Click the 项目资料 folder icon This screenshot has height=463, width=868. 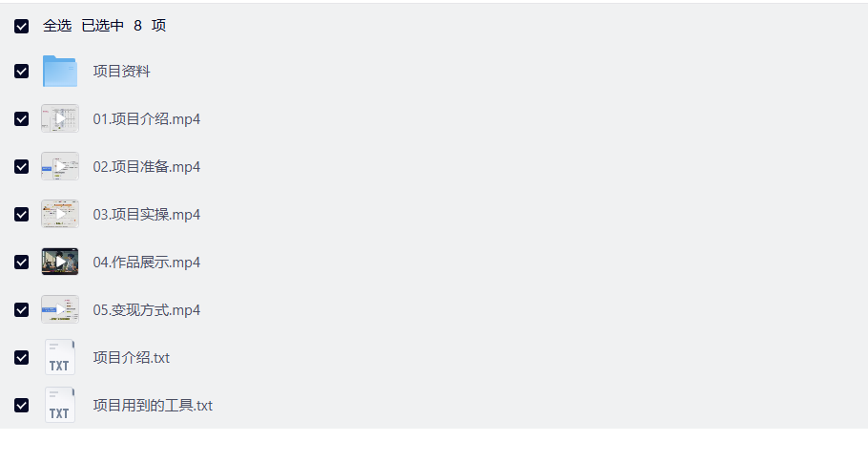[60, 72]
